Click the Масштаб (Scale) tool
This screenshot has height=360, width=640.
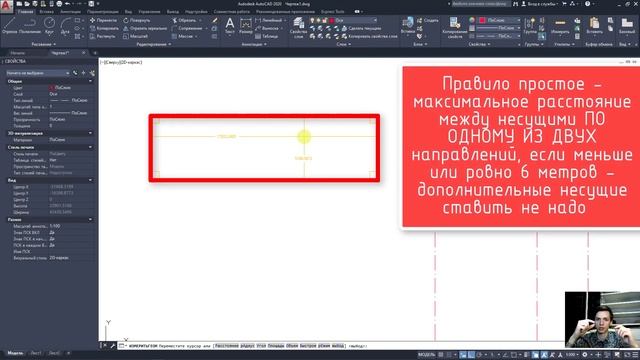point(136,36)
